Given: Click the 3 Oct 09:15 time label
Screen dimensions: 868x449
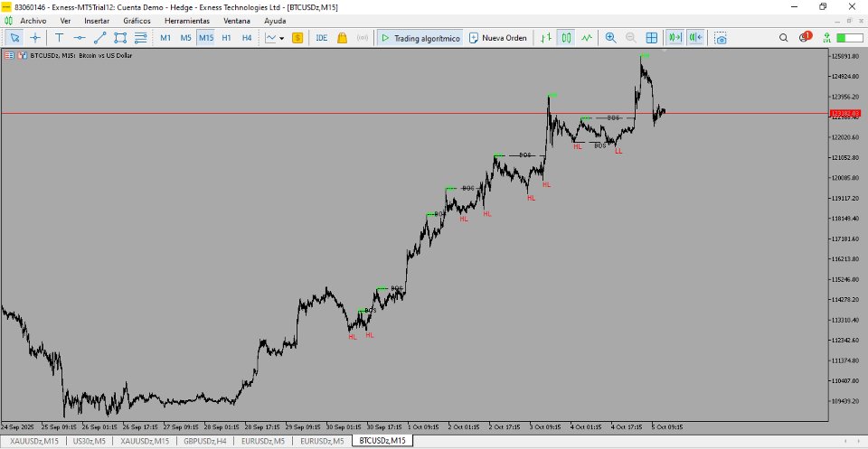Looking at the screenshot, I should (547, 427).
